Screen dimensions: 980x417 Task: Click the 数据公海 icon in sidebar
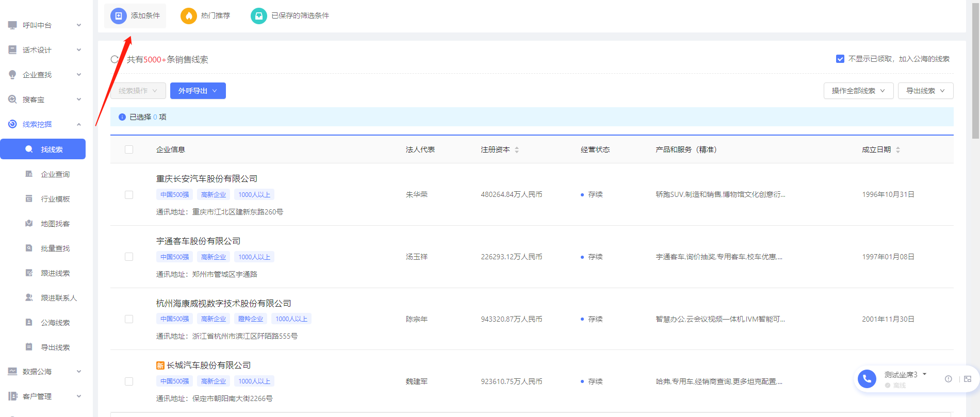(x=12, y=371)
